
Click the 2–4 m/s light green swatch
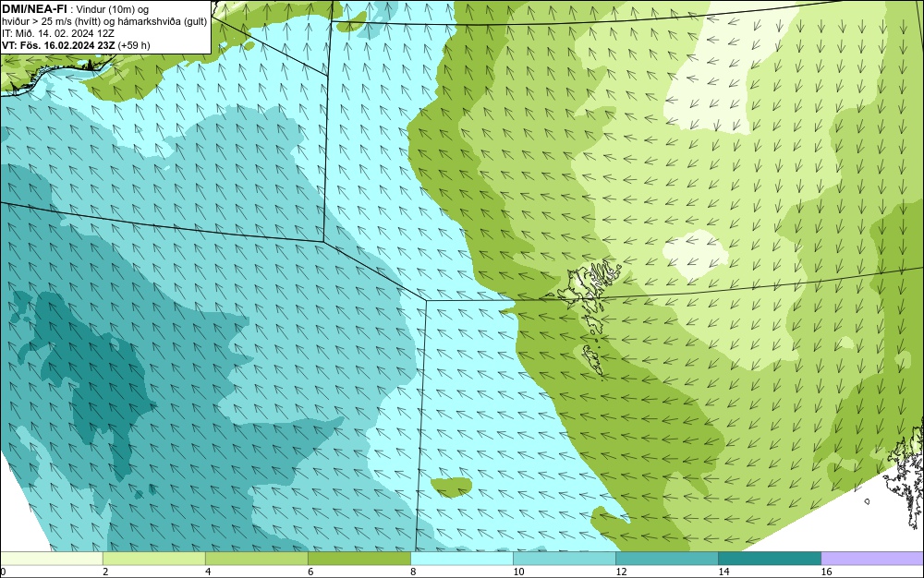click(153, 558)
